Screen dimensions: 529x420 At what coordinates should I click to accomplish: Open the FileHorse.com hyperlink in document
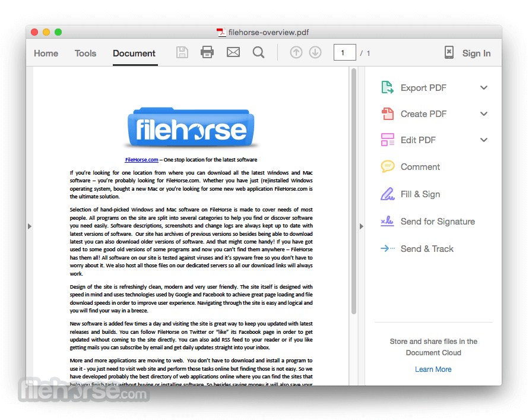tap(142, 160)
